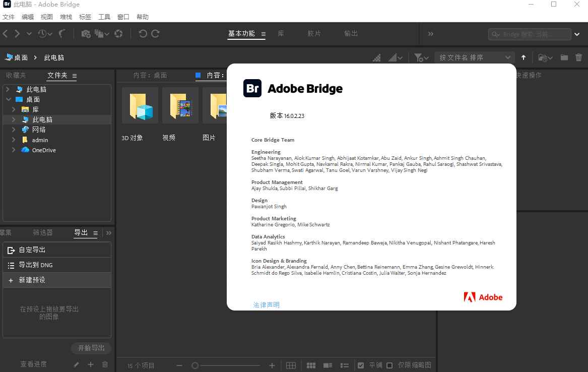Click into the Bridge search field
The height and width of the screenshot is (372, 588).
click(529, 34)
